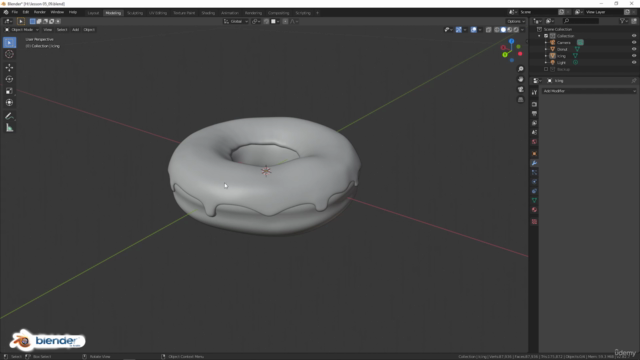640x360 pixels.
Task: Toggle the snap magnet in header
Action: [x=266, y=21]
